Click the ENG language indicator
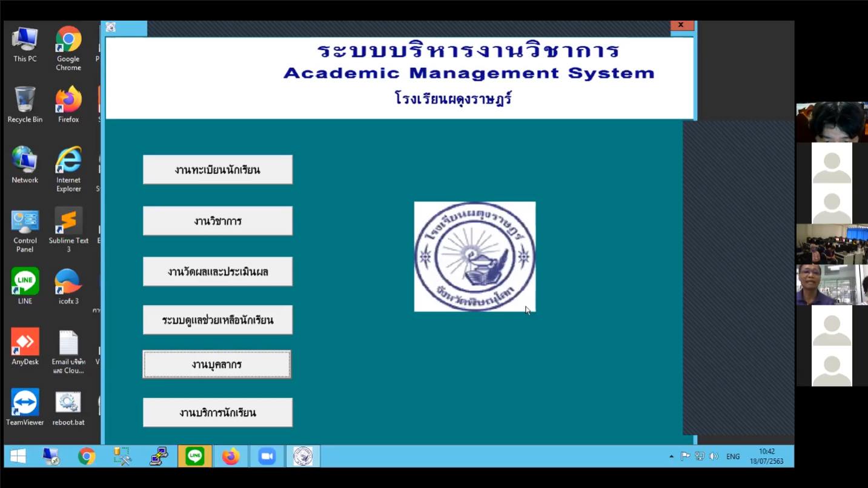Viewport: 868px width, 488px height. coord(733,456)
